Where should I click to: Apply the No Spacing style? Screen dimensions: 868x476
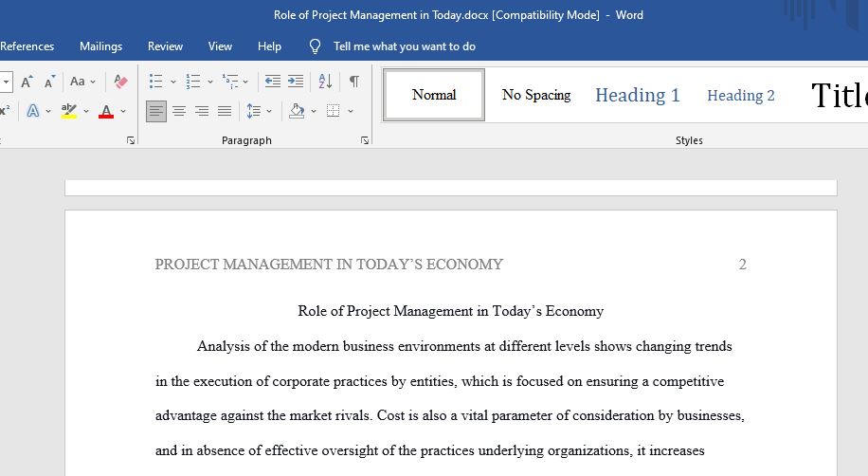coord(536,95)
